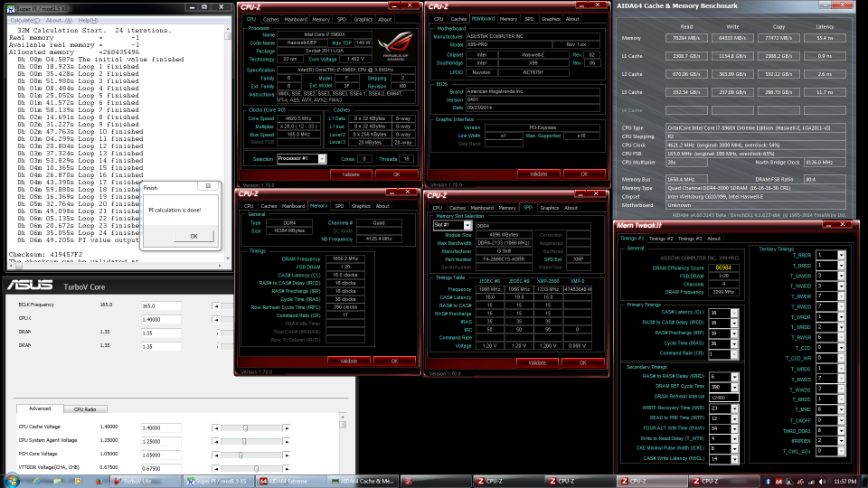
Task: Open Processor #1 selection dropdown in CPU-Z
Action: [322, 159]
